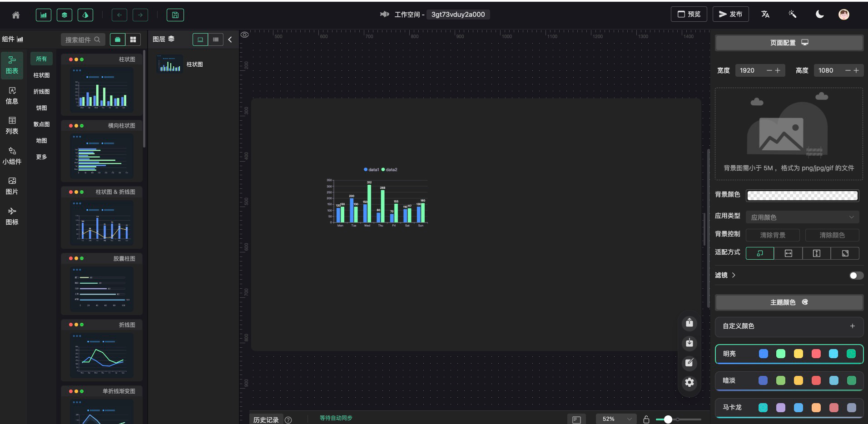The height and width of the screenshot is (424, 868).
Task: Toggle the details panel icon in toolbar
Action: (85, 15)
